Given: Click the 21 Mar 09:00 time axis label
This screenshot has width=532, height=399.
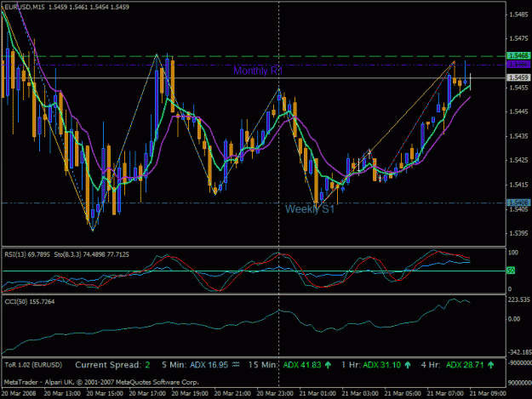Looking at the screenshot, I should (488, 394).
